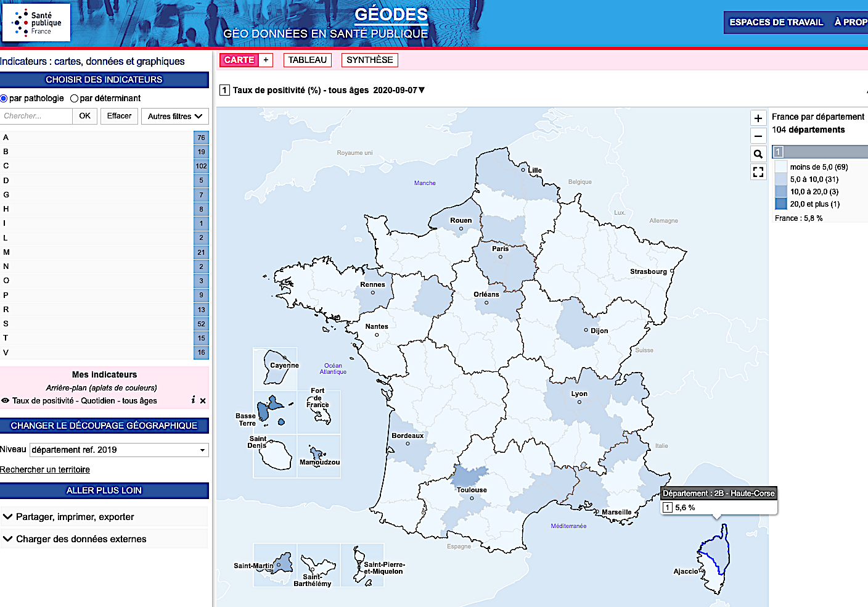Select the 'par déterminant' radio option
Viewport: 868px width, 607px height.
tap(75, 99)
